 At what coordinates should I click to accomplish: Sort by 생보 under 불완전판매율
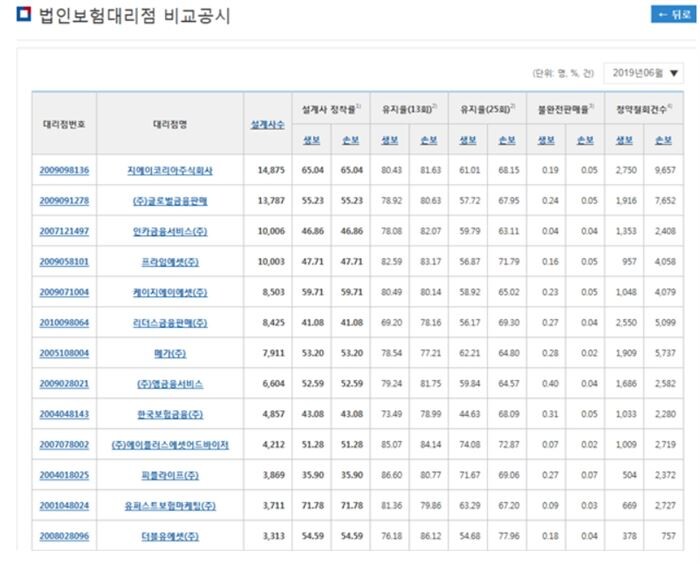546,140
